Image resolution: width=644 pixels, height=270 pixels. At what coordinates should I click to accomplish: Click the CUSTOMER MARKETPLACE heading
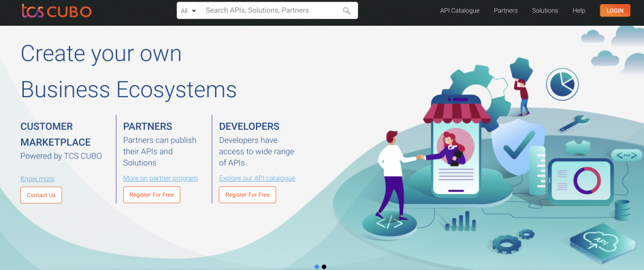[55, 134]
